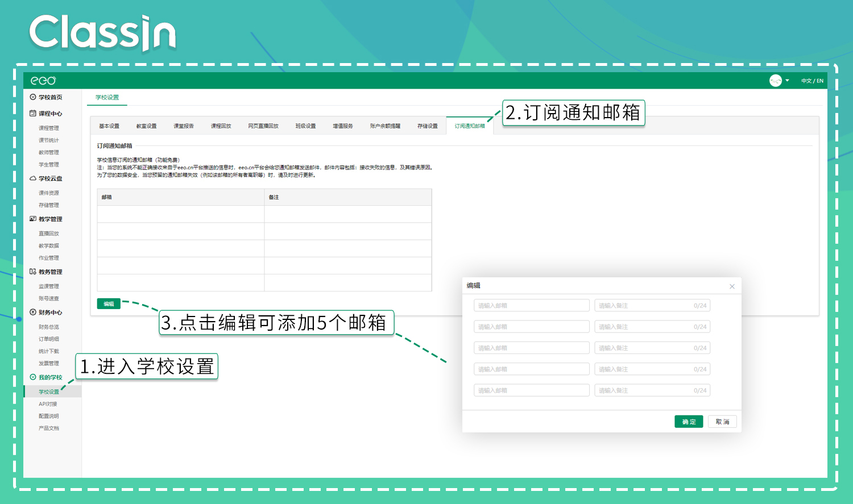This screenshot has height=504, width=853.
Task: Open the avatar dropdown arrow
Action: click(x=787, y=81)
